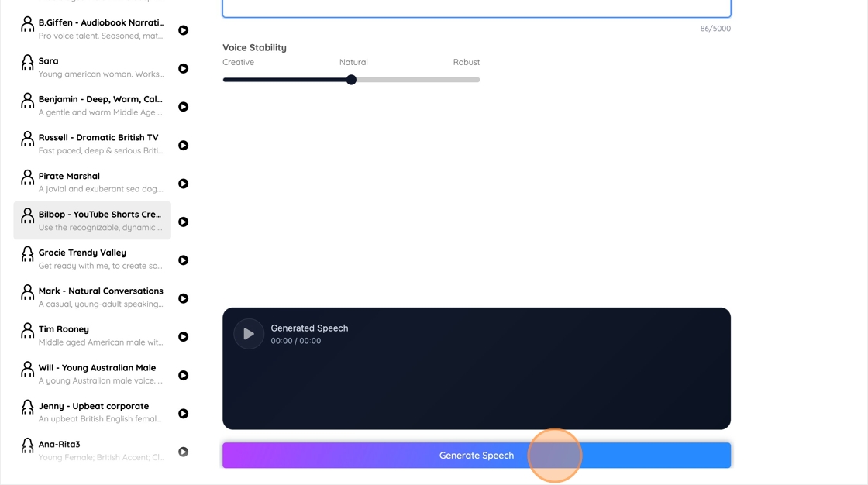Select Will - Young Australian Male
This screenshot has height=485, width=868.
(x=97, y=368)
